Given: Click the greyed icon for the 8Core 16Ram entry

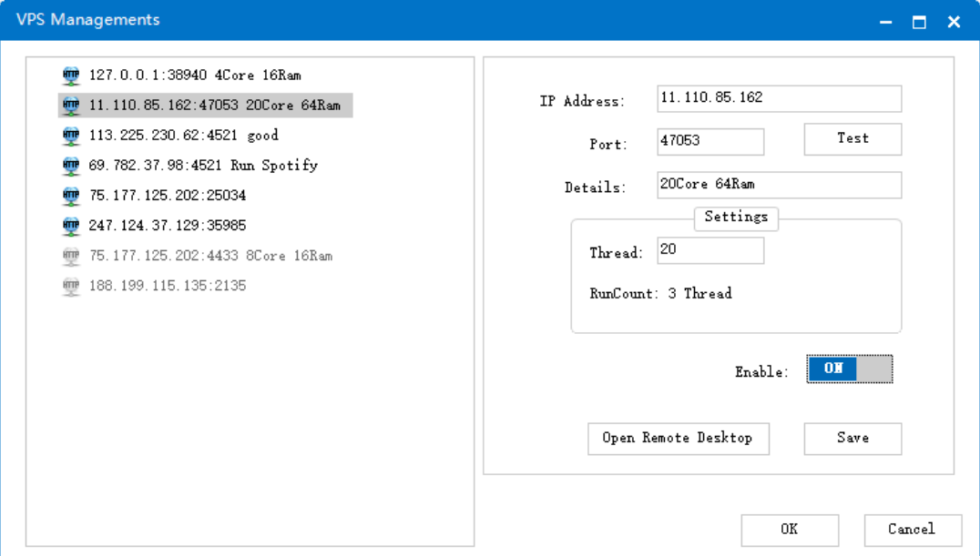Looking at the screenshot, I should [71, 256].
